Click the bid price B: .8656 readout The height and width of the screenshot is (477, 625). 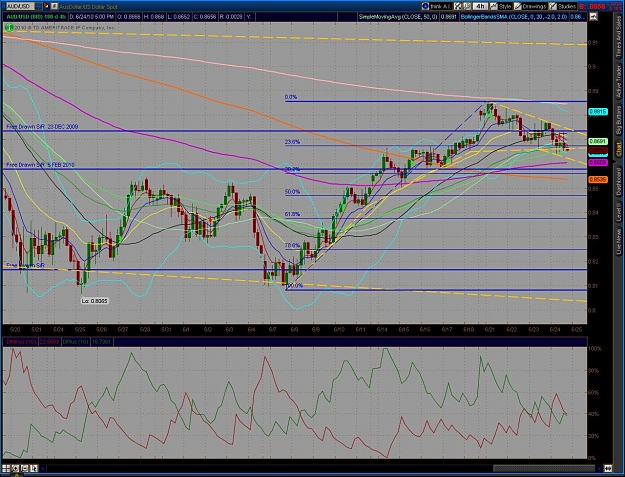[592, 6]
